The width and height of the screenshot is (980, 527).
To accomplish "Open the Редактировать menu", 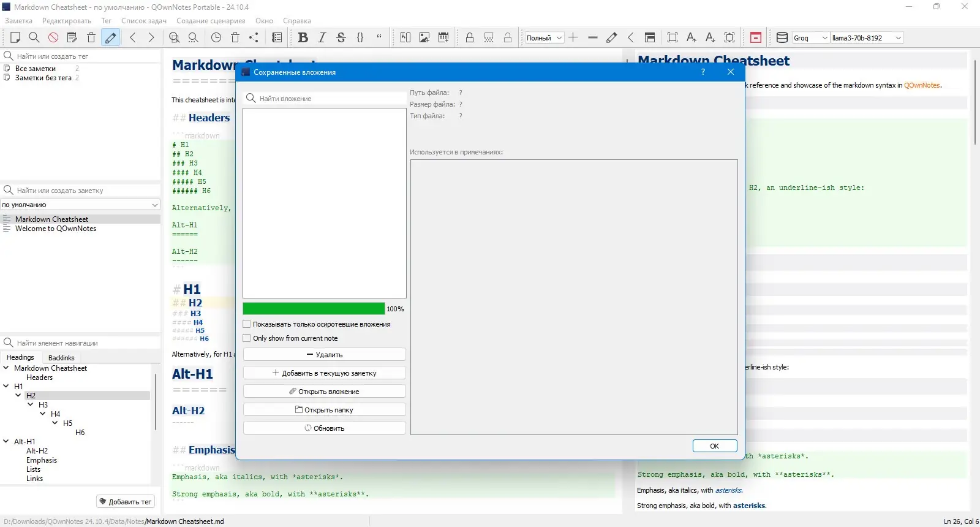I will [x=67, y=21].
